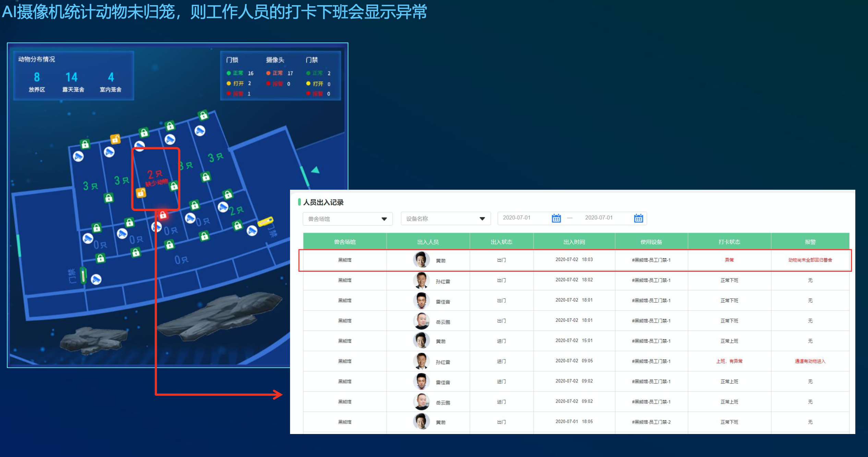
Task: Click 正常下班 in the 18:02 row
Action: pos(729,280)
